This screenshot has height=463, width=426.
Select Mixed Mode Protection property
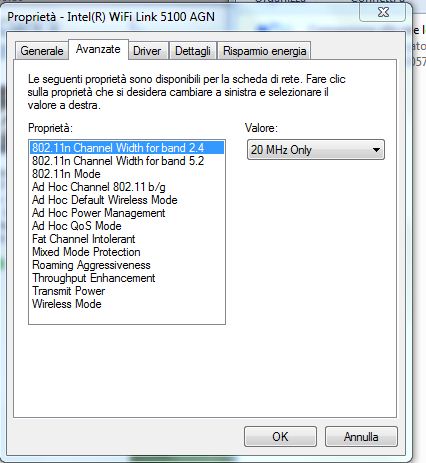pos(127,252)
